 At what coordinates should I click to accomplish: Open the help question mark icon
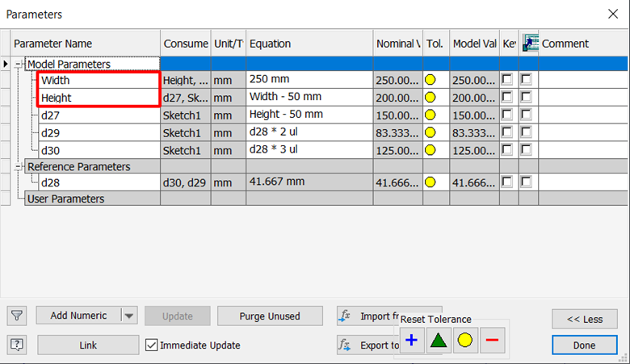[17, 345]
